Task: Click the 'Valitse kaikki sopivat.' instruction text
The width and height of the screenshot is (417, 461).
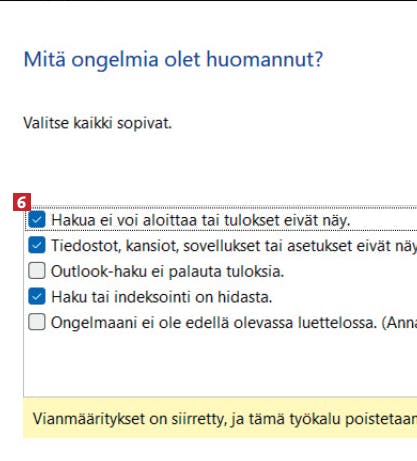Action: [x=97, y=123]
